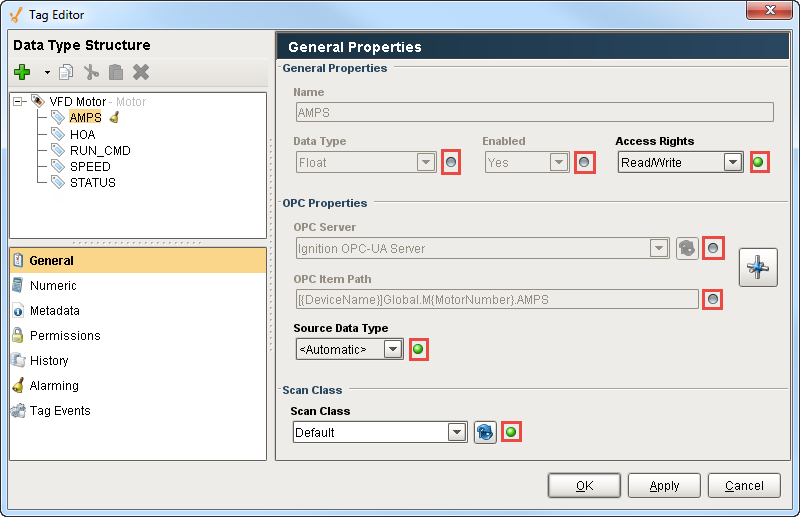
Task: Switch to the Alarming section
Action: click(x=54, y=385)
